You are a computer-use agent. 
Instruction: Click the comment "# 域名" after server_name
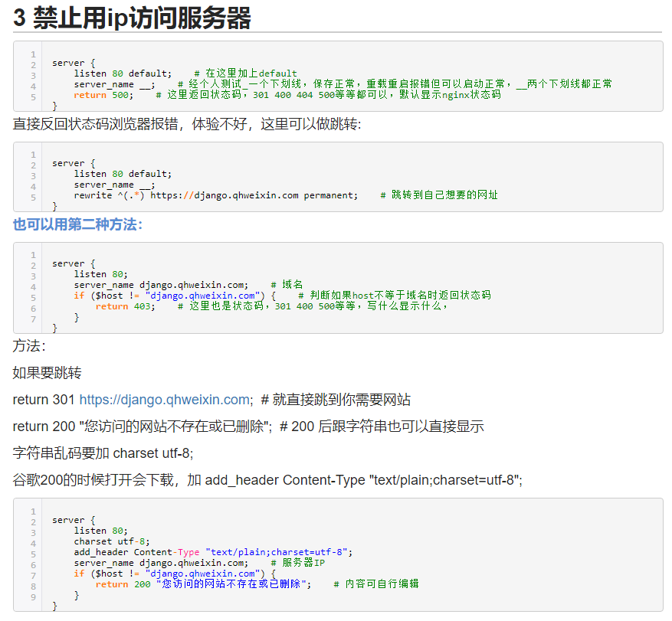pos(287,284)
